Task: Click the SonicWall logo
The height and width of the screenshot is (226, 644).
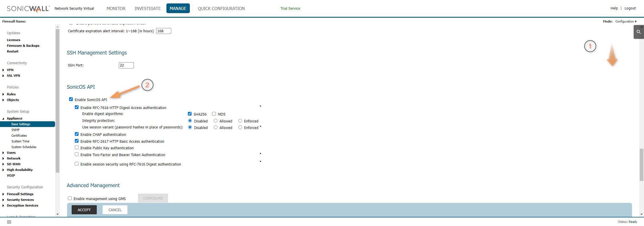Action: tap(28, 9)
